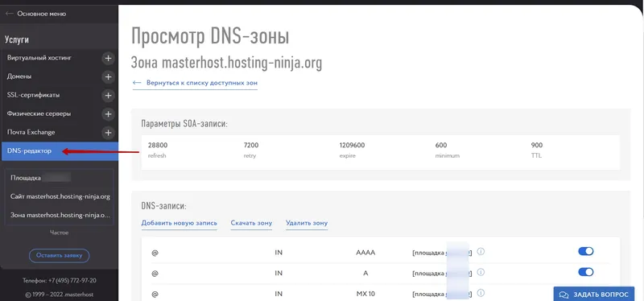Click Скачать зону link
The height and width of the screenshot is (301, 644).
coord(251,223)
